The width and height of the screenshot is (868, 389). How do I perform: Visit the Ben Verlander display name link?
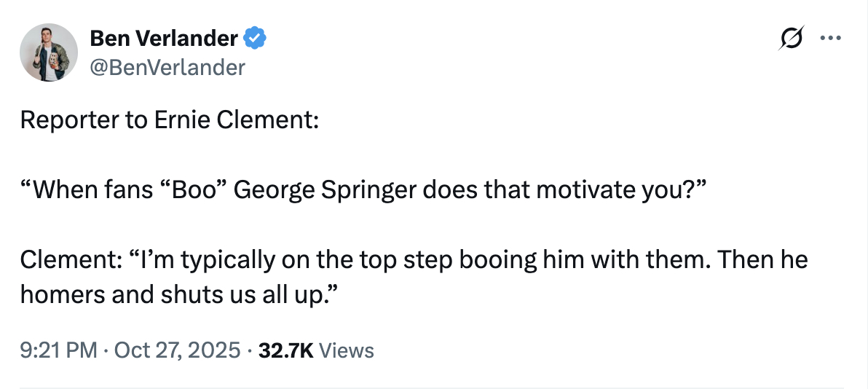pos(164,39)
